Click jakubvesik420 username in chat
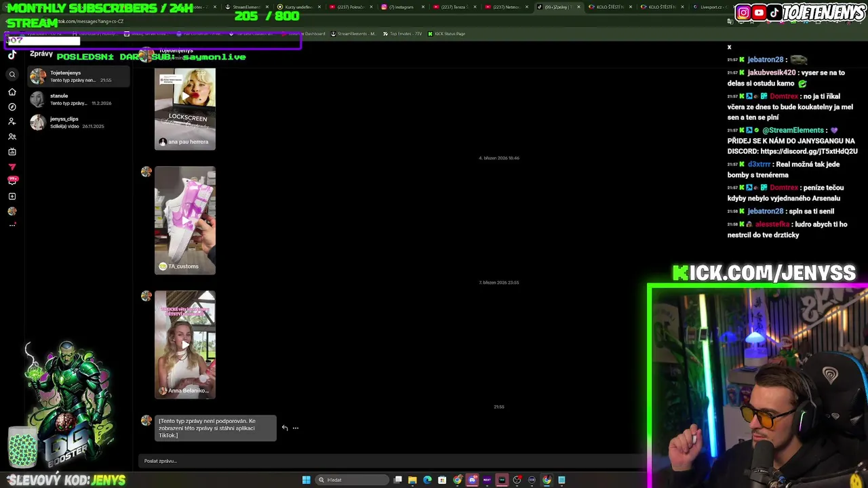 (x=772, y=73)
